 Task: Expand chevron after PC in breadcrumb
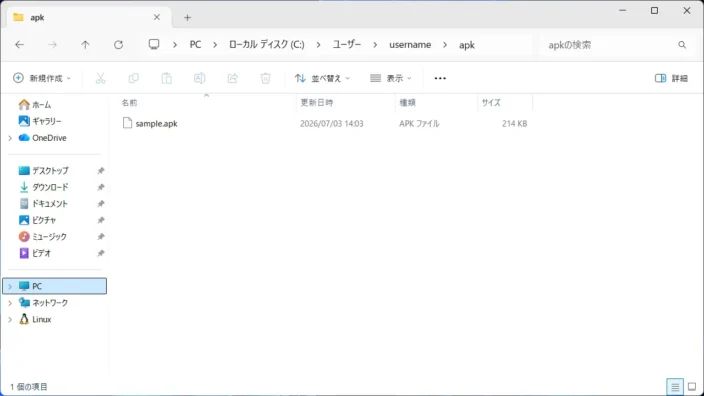tap(215, 45)
